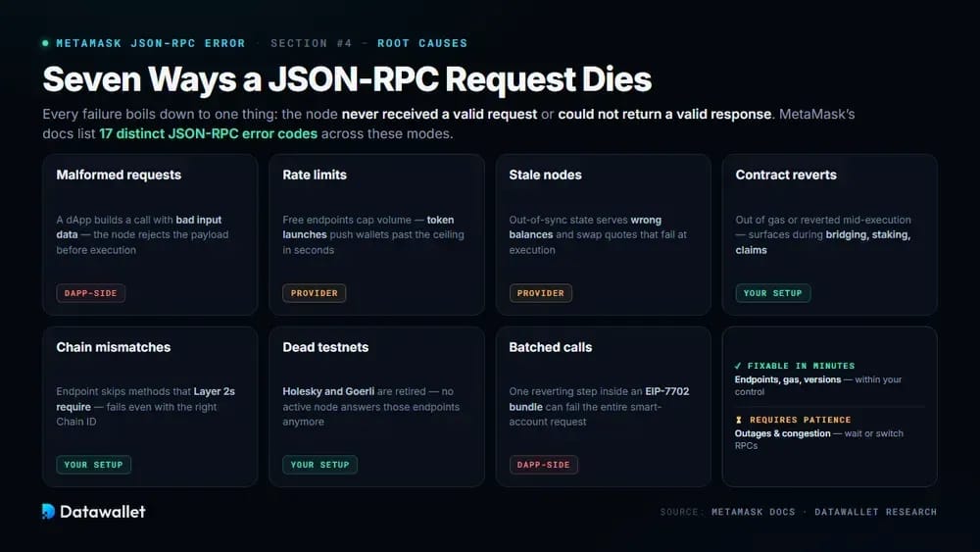Click the YOUR SETUP tag under Dead testnets
Image resolution: width=980 pixels, height=552 pixels.
click(320, 465)
